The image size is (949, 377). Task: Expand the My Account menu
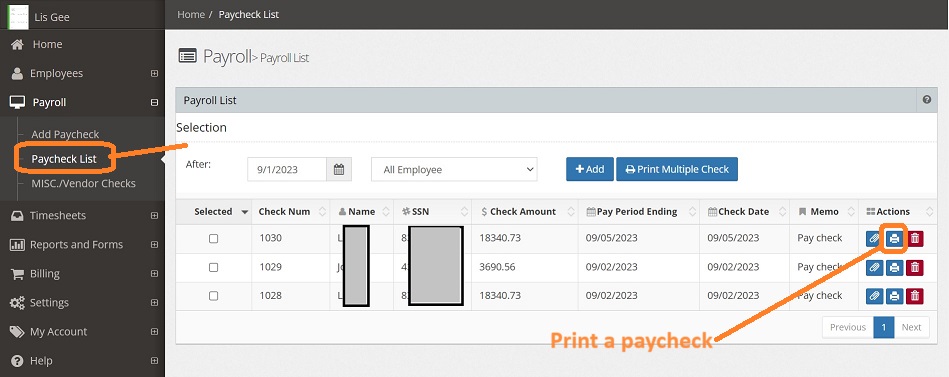[x=154, y=332]
